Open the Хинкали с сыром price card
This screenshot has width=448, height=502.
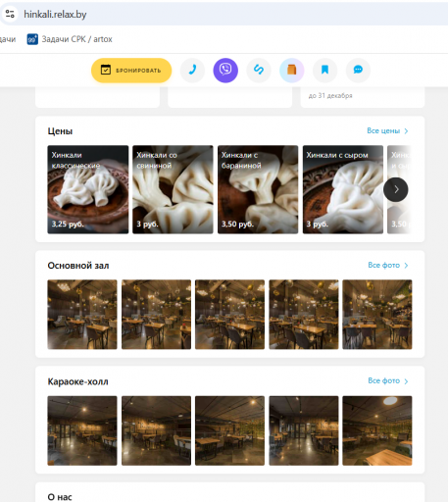tap(343, 189)
